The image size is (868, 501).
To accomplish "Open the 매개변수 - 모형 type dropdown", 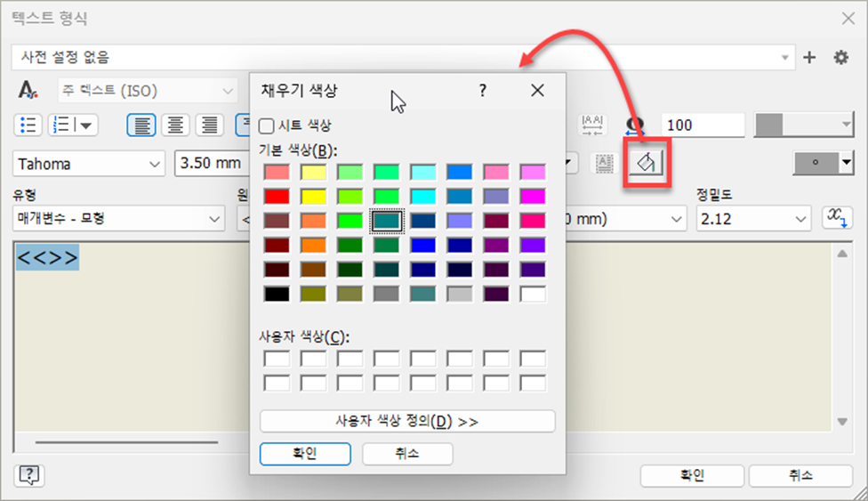I will click(x=118, y=219).
